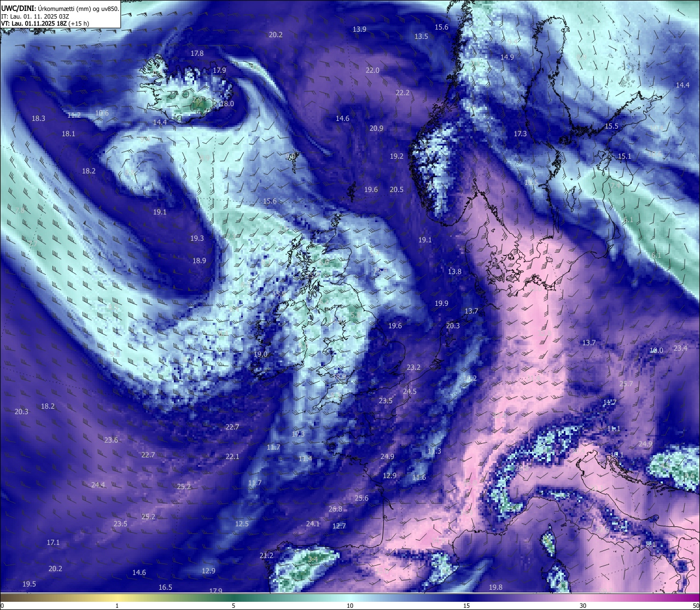Select the 18.0 value by Iceland

click(227, 104)
